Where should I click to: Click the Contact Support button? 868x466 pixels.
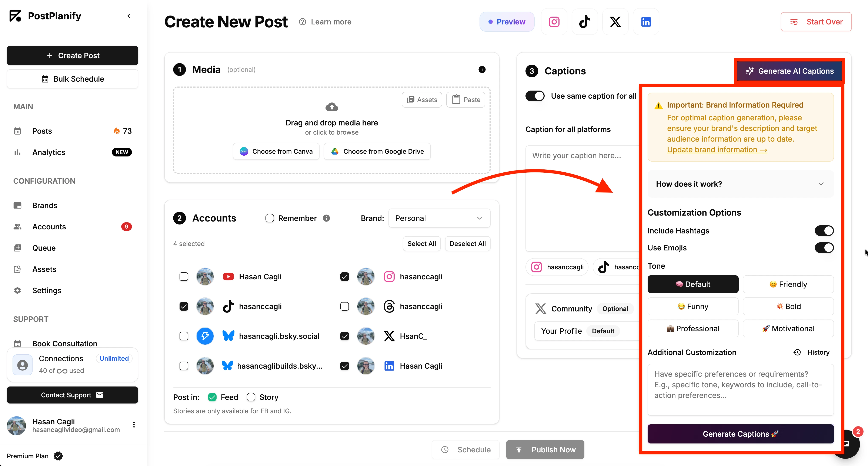(x=73, y=395)
